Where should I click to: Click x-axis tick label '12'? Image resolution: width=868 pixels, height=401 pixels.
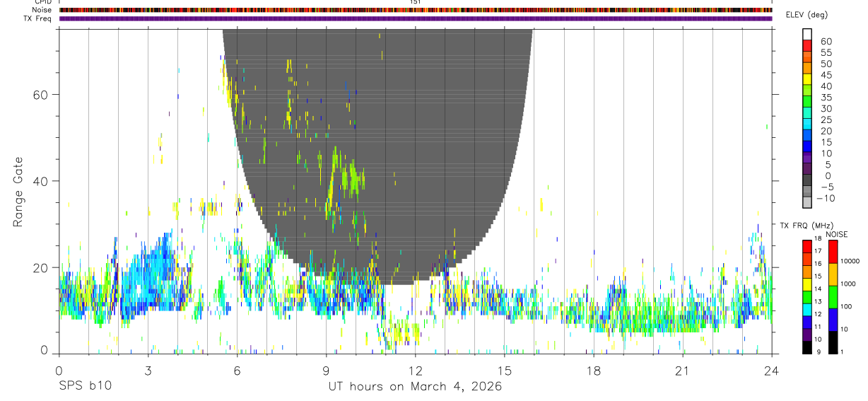pyautogui.click(x=416, y=371)
